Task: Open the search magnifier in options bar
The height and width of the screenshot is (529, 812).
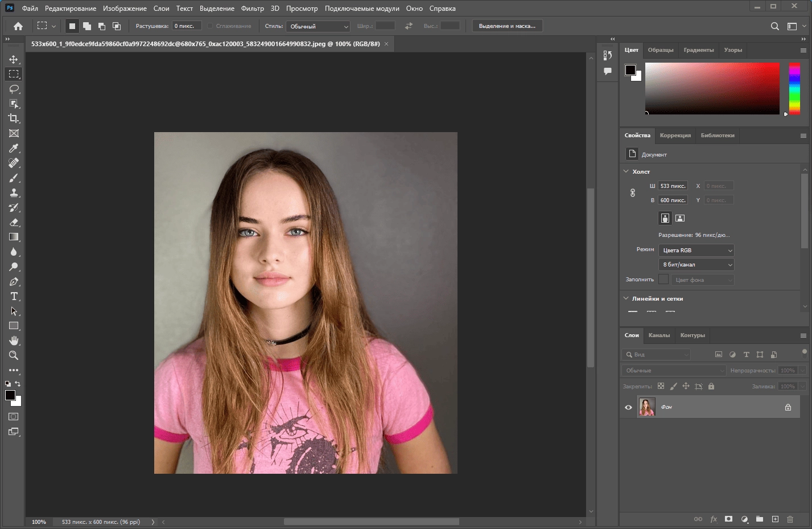Action: point(774,26)
